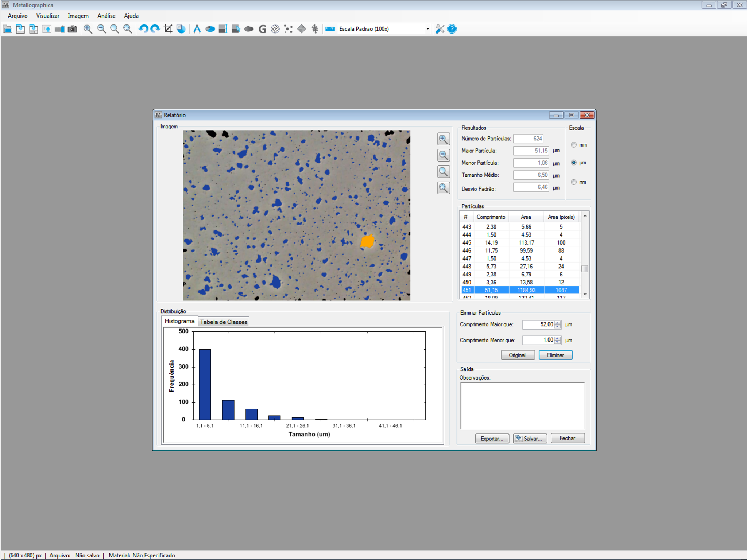Click the grain size G icon
This screenshot has width=747, height=560.
[x=262, y=29]
